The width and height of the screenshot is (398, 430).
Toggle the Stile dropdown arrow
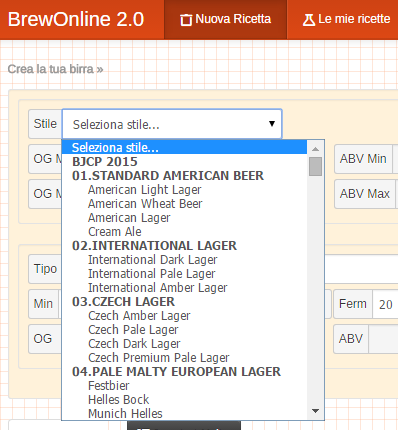tap(272, 124)
